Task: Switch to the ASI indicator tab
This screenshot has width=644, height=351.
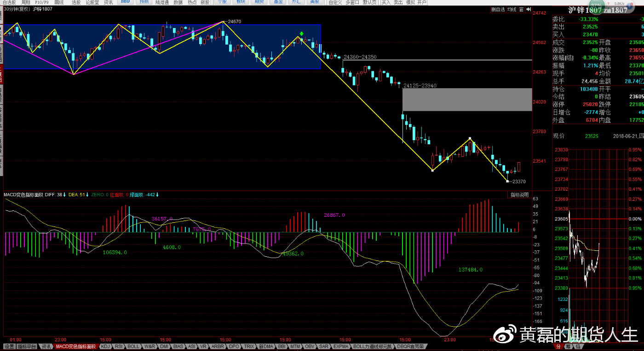Action: [x=192, y=346]
